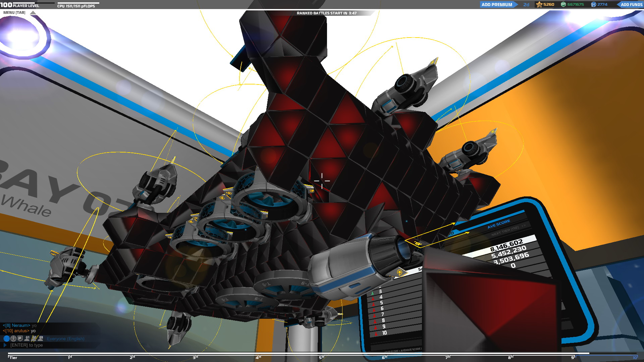
Task: Click the '100 PLAYER LEVEL' indicator
Action: (20, 5)
